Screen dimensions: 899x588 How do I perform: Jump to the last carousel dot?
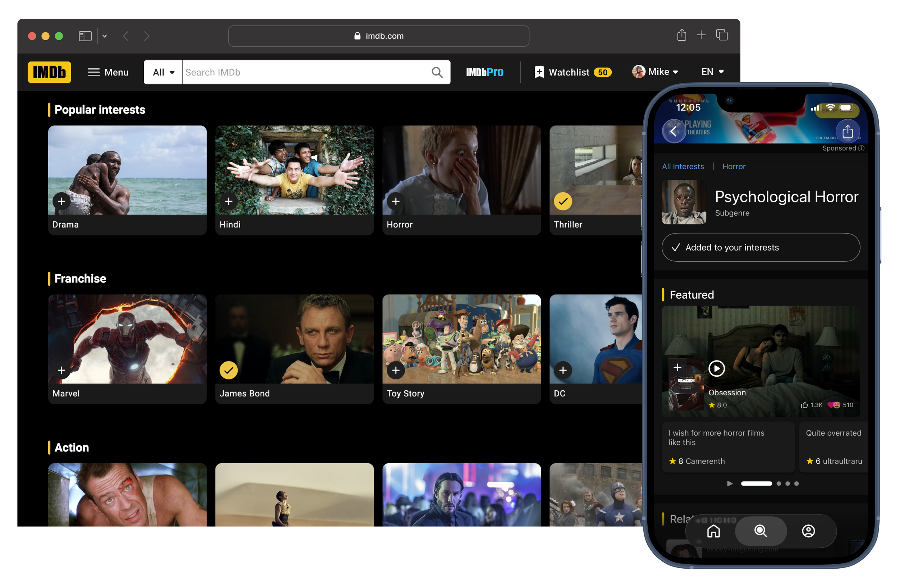796,483
